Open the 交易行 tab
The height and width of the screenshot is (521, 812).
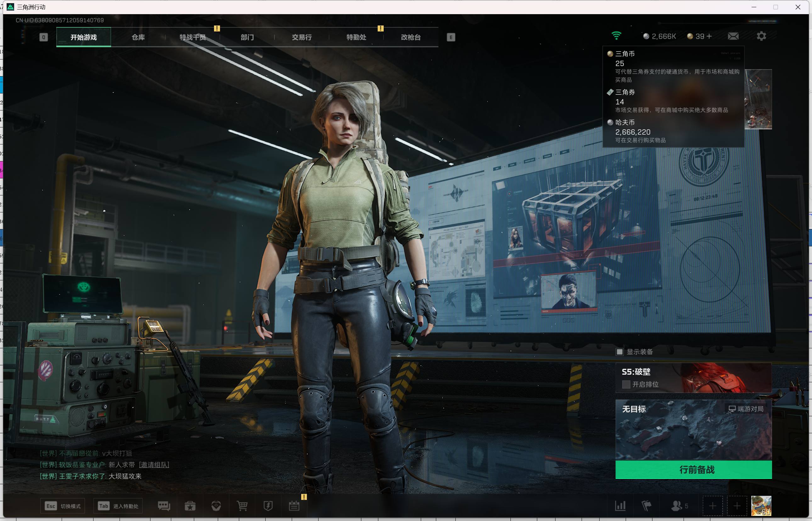coord(302,37)
